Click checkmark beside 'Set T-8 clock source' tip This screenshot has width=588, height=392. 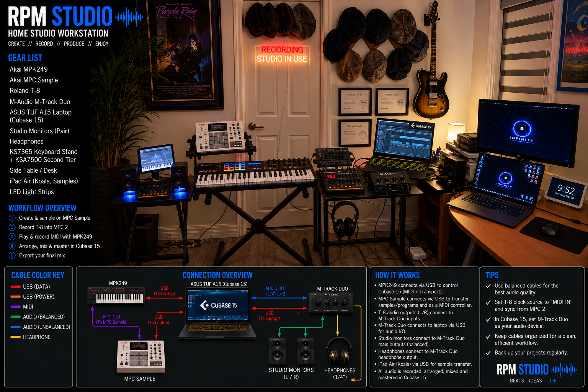(488, 302)
